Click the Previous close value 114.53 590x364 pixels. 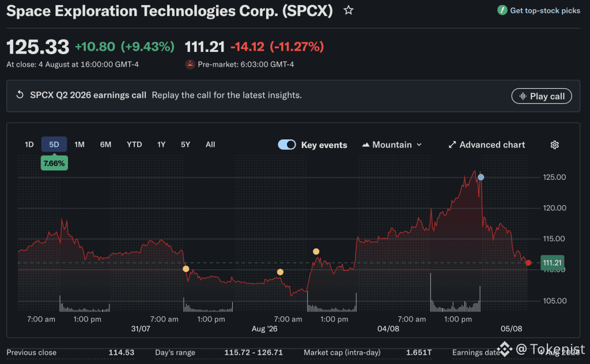(x=121, y=352)
